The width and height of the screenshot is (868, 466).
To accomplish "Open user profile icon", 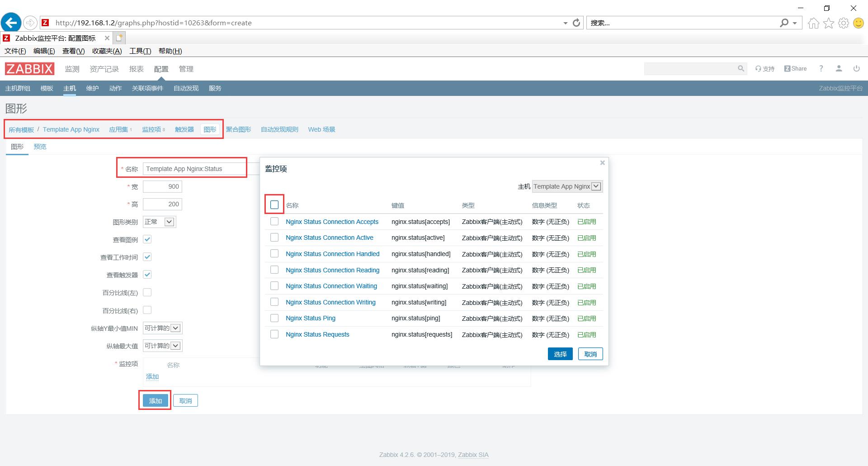I will (839, 69).
